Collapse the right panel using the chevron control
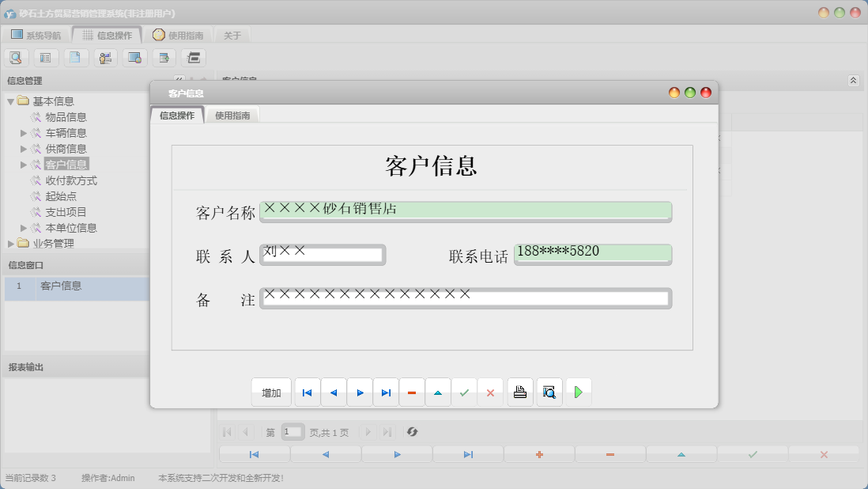This screenshot has width=868, height=489. point(852,80)
